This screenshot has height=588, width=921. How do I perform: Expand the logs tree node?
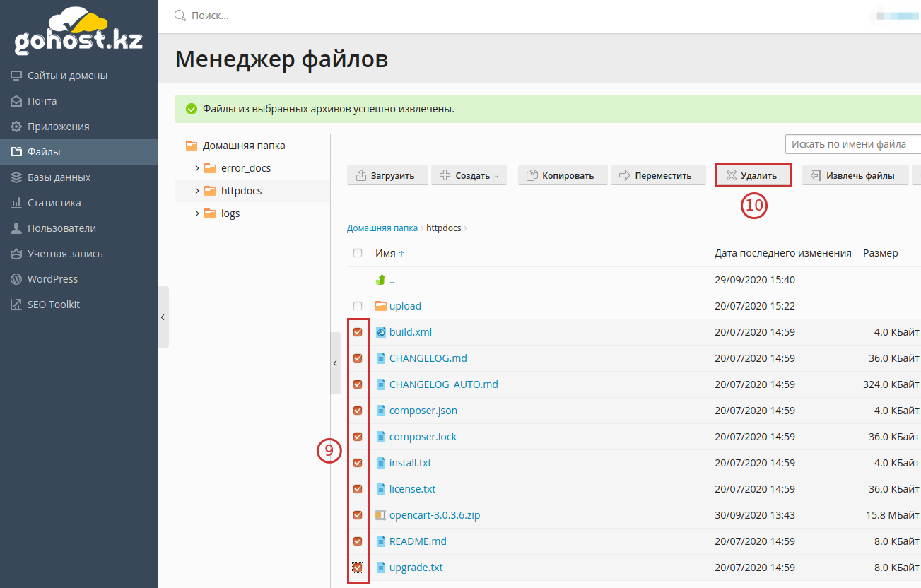(x=197, y=213)
